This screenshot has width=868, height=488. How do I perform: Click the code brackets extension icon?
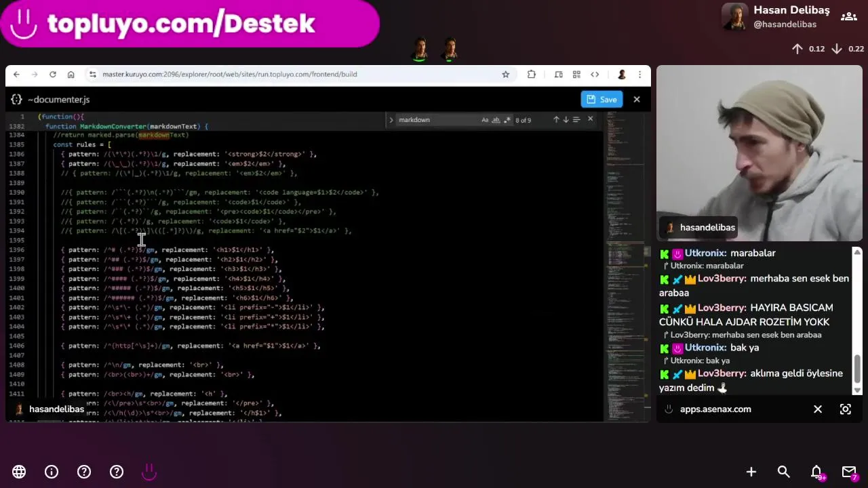[x=595, y=75]
